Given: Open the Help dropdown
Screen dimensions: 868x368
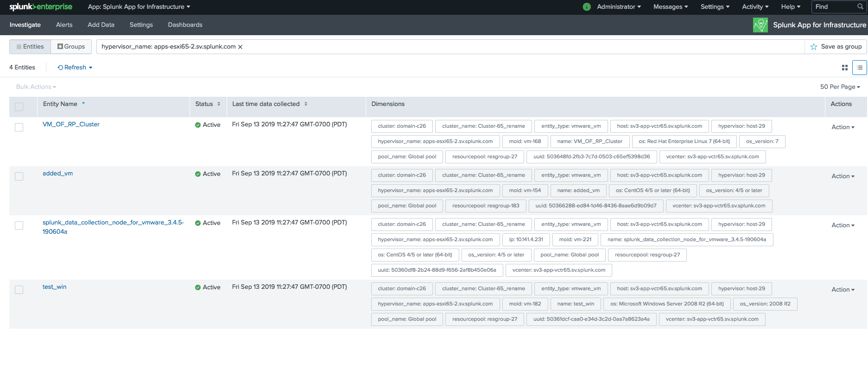Looking at the screenshot, I should point(791,7).
